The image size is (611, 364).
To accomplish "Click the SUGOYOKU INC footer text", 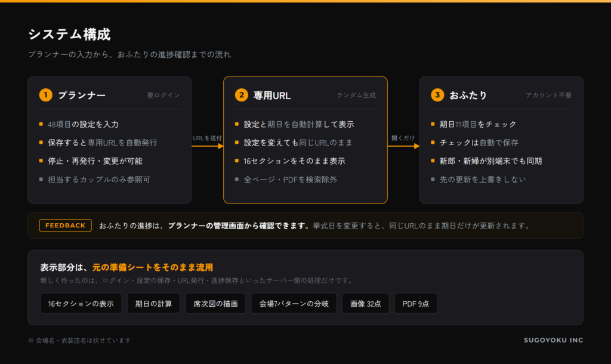I will coord(553,340).
